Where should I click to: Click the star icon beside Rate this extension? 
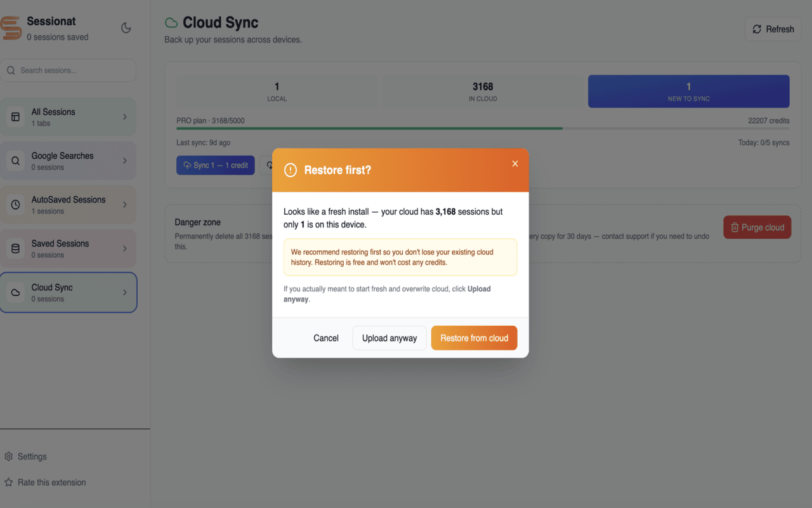tap(9, 483)
